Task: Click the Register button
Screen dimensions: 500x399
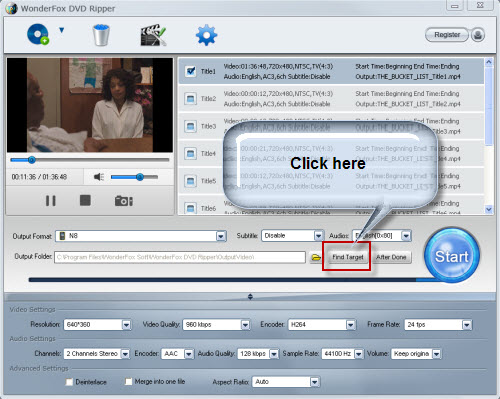Action: click(x=447, y=35)
